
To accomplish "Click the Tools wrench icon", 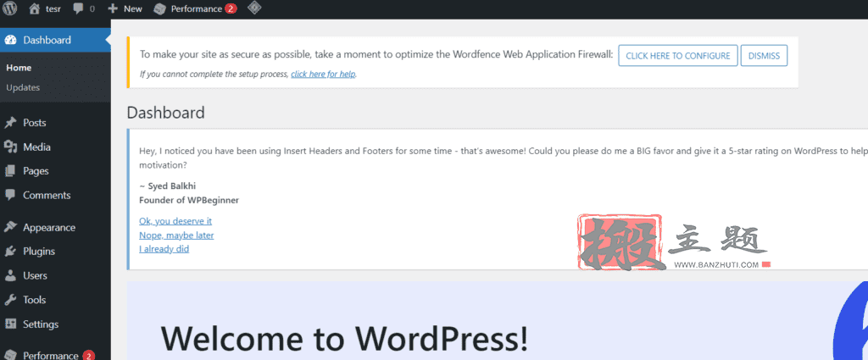I will (10, 300).
